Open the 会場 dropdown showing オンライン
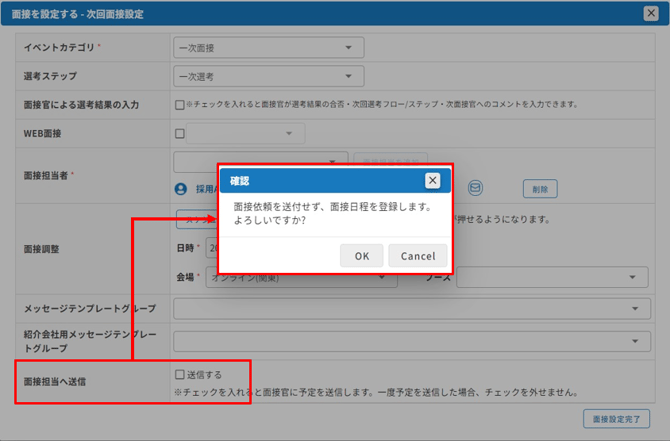The height and width of the screenshot is (441, 670). click(300, 277)
